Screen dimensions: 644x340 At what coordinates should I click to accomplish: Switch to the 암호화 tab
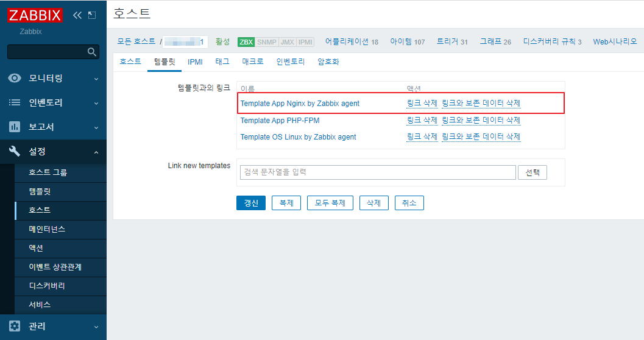point(328,62)
